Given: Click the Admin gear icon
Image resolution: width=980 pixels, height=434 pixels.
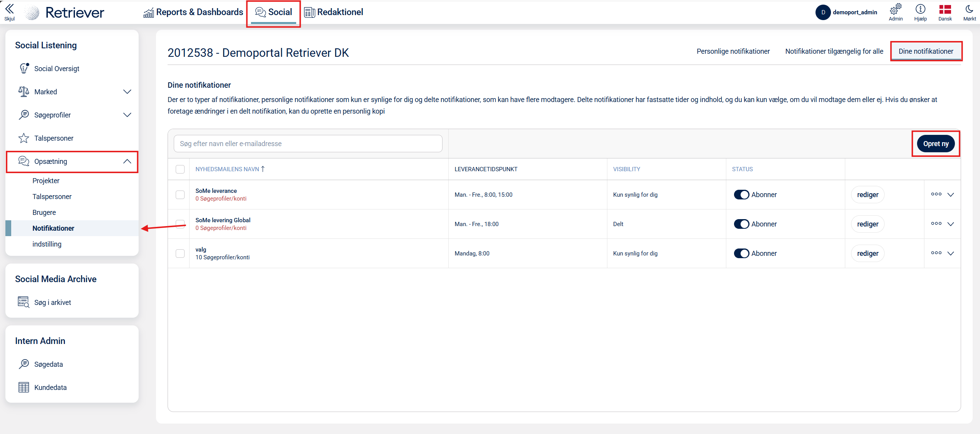Looking at the screenshot, I should pos(895,9).
